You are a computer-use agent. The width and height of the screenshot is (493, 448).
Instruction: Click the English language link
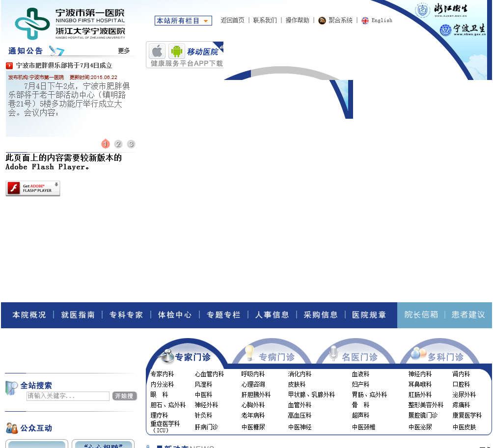pyautogui.click(x=382, y=21)
